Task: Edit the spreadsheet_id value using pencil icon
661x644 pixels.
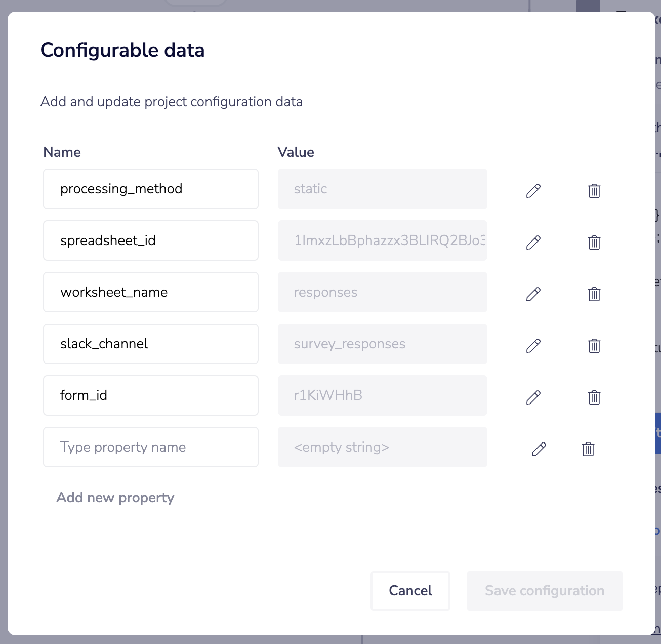Action: pyautogui.click(x=533, y=243)
